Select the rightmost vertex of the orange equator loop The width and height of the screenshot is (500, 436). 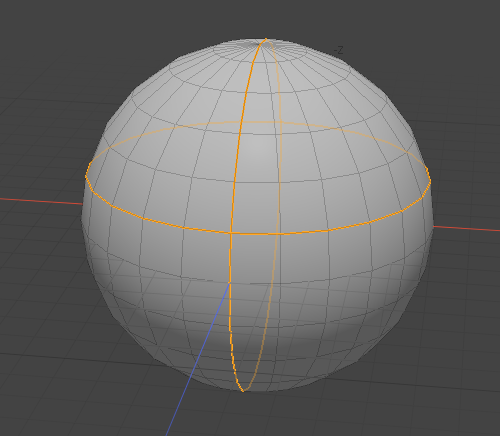430,181
